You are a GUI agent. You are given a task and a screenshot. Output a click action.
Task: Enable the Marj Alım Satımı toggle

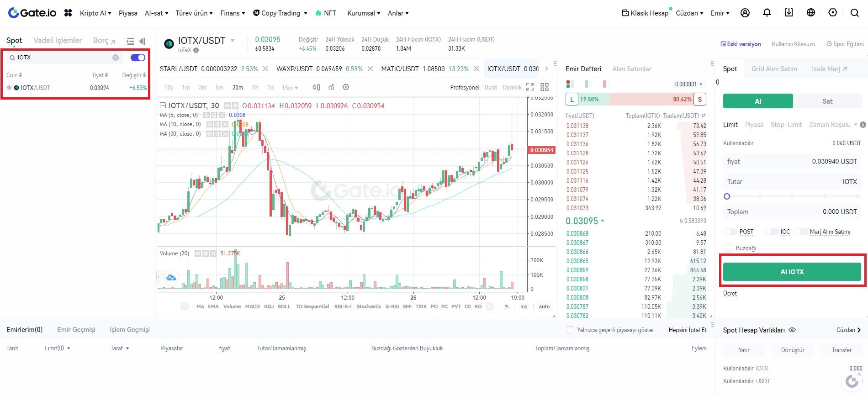click(x=800, y=232)
